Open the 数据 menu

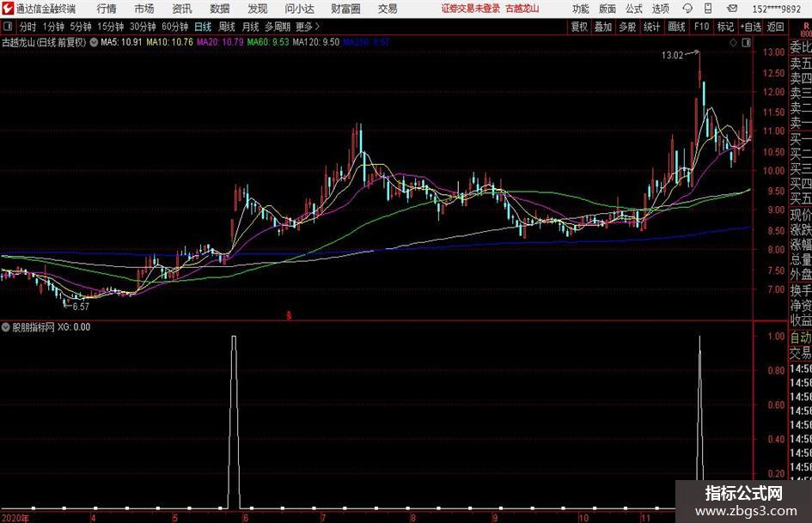(220, 9)
